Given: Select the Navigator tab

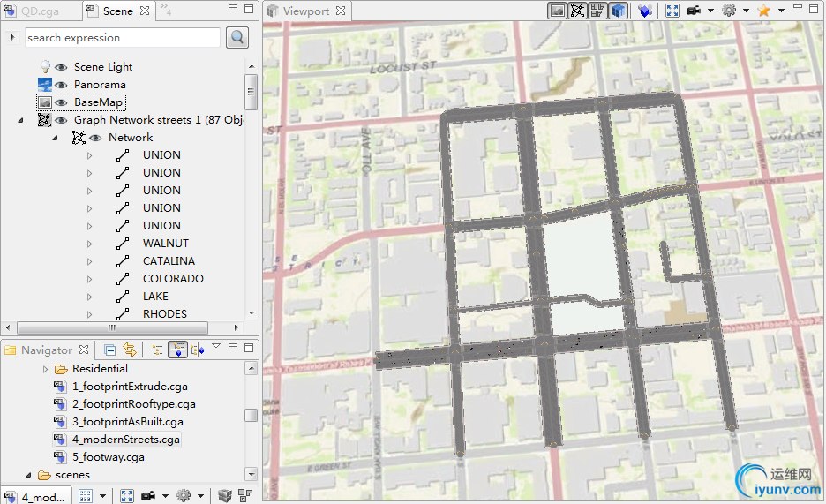Looking at the screenshot, I should (47, 350).
